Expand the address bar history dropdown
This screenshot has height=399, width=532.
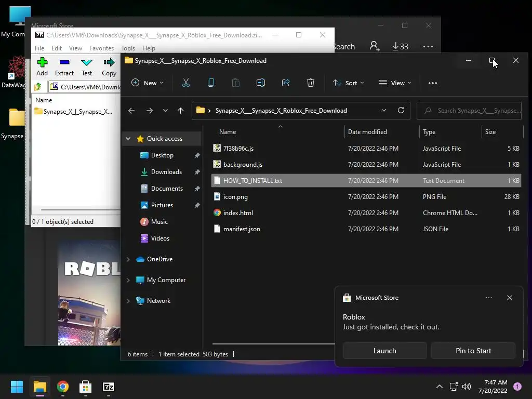tap(384, 110)
